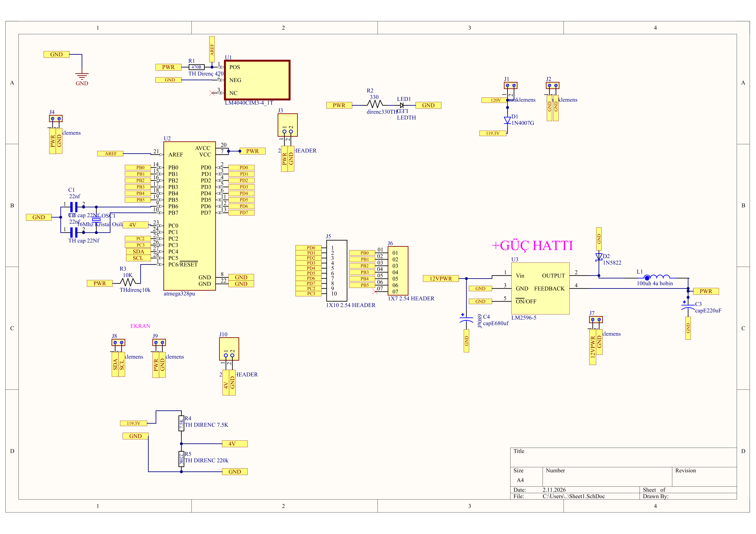Select the magenta +GÜÇ HATTI text
Image resolution: width=756 pixels, height=534 pixels.
pos(532,246)
